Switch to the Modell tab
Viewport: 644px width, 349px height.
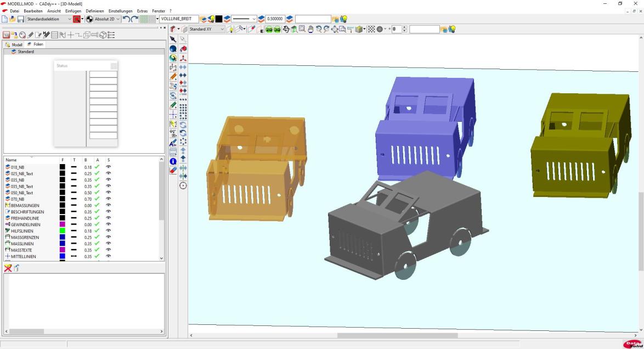(14, 44)
